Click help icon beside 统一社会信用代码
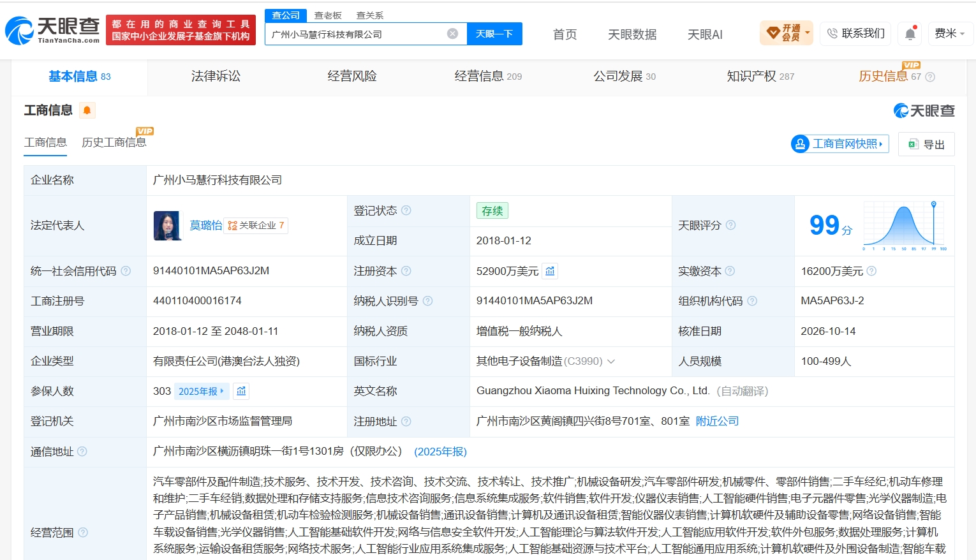This screenshot has height=560, width=976. coord(126,271)
